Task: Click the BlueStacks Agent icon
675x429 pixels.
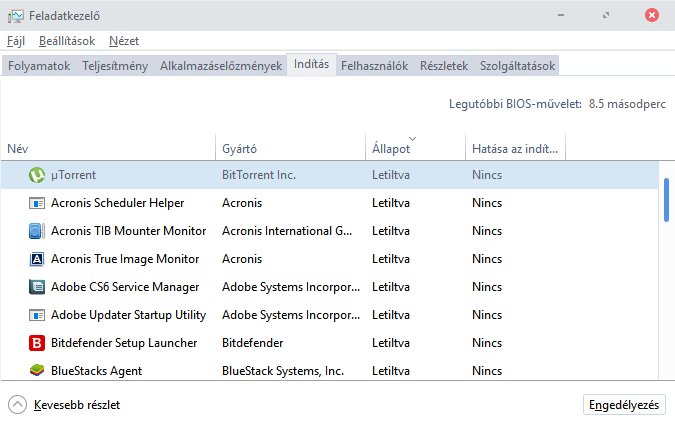Action: pos(37,371)
